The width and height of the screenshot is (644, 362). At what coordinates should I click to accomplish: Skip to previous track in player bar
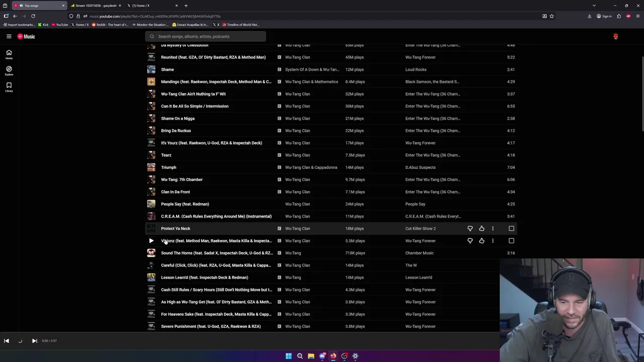pyautogui.click(x=7, y=341)
